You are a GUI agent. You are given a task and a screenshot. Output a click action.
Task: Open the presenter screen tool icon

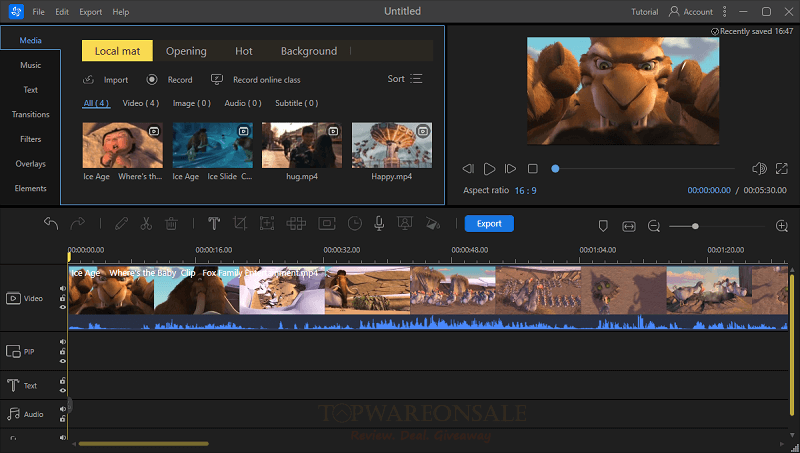tap(405, 223)
